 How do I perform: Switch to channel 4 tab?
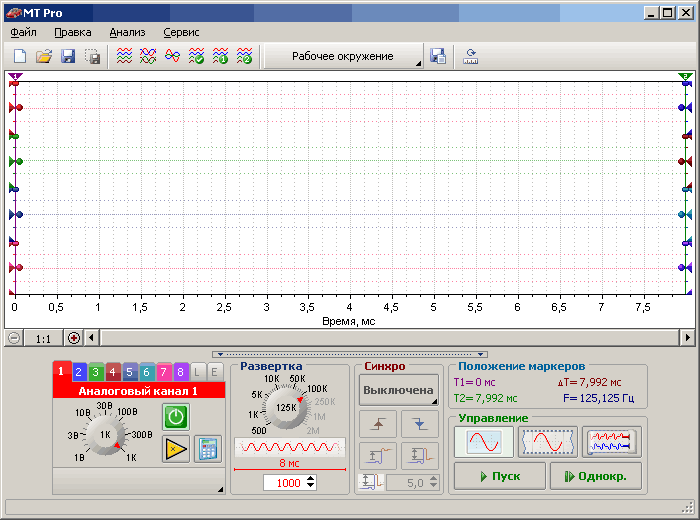pos(113,372)
